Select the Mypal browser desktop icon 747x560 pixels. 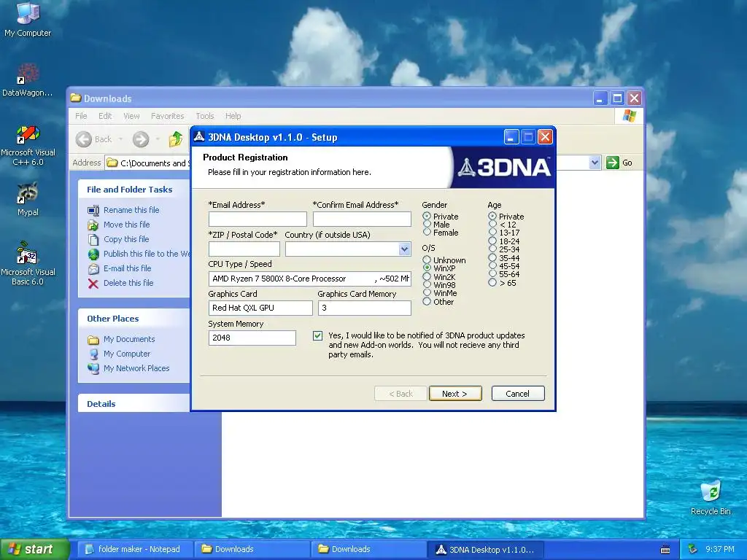tap(28, 199)
